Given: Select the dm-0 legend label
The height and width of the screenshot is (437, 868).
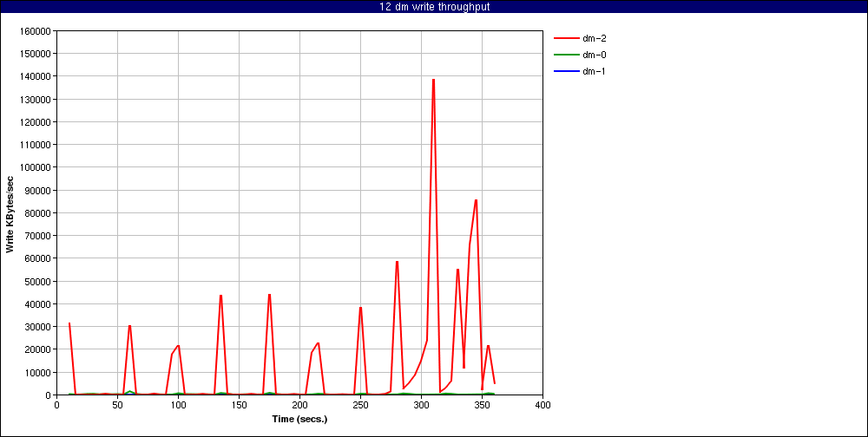Looking at the screenshot, I should (594, 55).
